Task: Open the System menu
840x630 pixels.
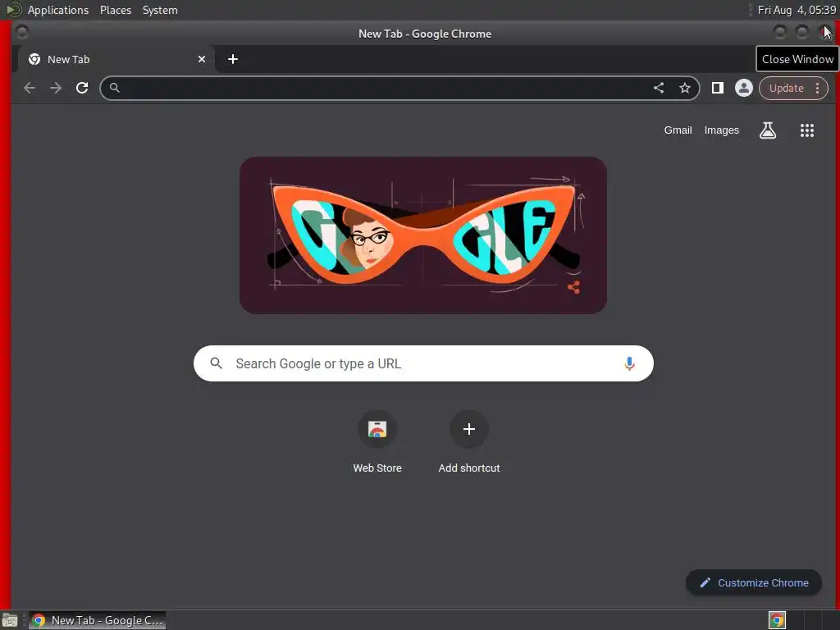Action: pos(160,10)
